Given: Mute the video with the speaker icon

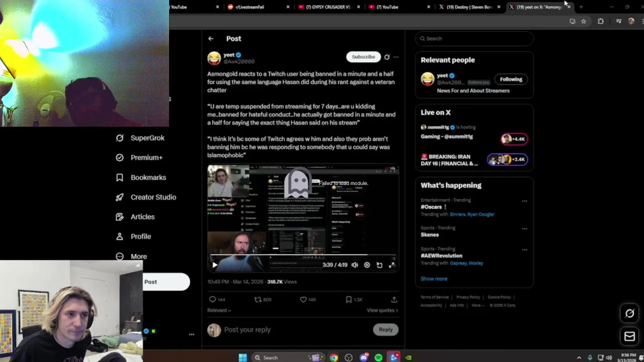Looking at the screenshot, I should coord(355,265).
